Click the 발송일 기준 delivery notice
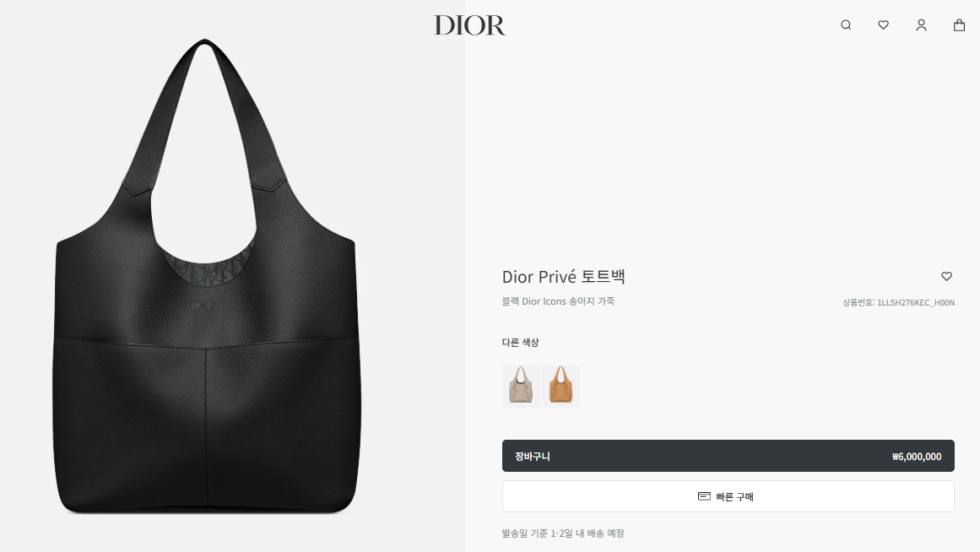This screenshot has width=980, height=552. tap(562, 533)
